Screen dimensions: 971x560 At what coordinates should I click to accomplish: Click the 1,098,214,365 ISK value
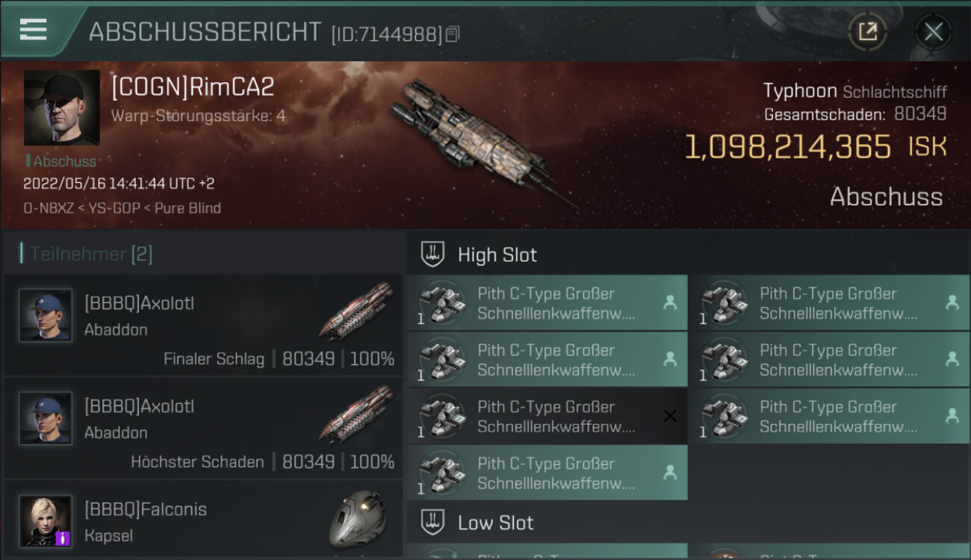click(788, 147)
